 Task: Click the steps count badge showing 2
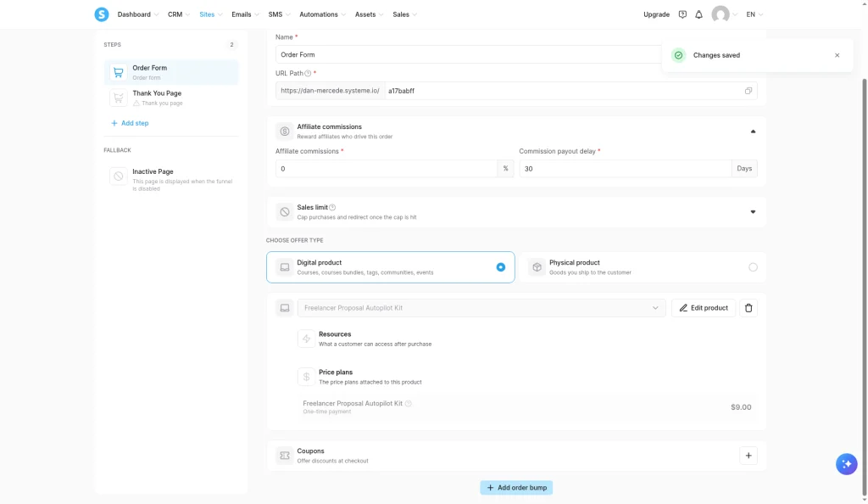[x=231, y=44]
